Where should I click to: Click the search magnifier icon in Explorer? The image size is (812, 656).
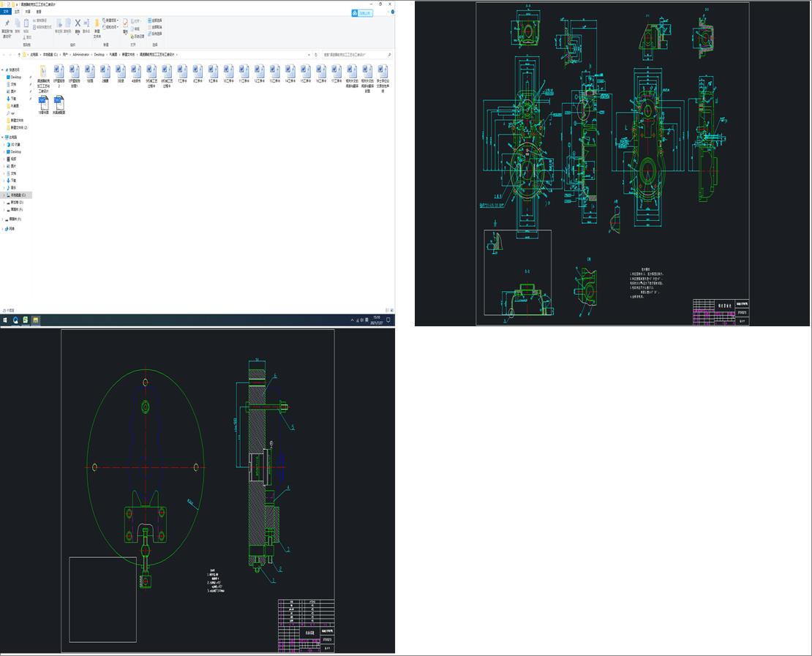coord(389,54)
